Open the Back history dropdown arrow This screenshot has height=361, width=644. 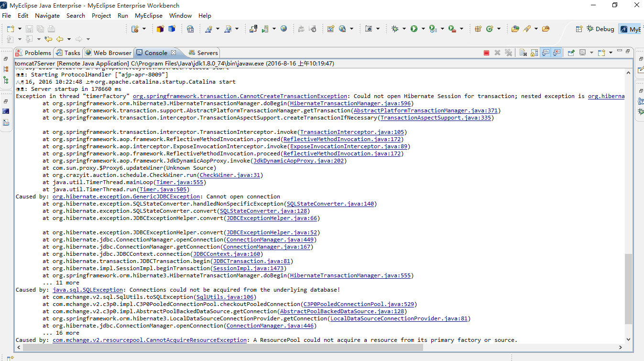click(69, 39)
